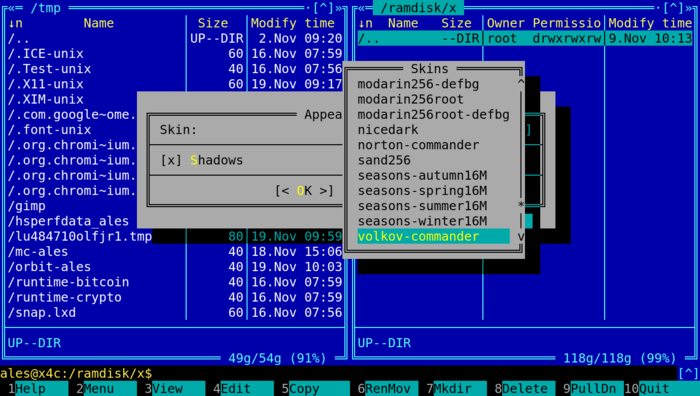The image size is (700, 396).
Task: Click the right panel [^] history indicator
Action: [674, 8]
